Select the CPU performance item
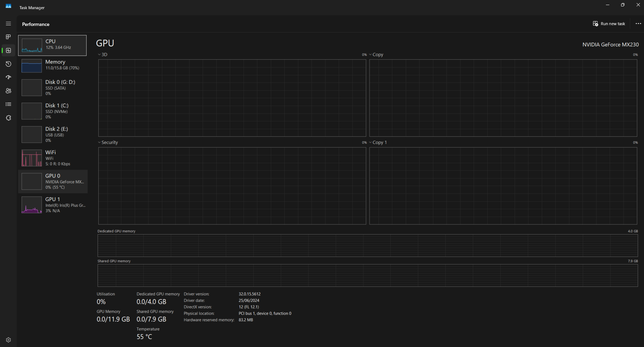This screenshot has height=347, width=644. click(52, 45)
